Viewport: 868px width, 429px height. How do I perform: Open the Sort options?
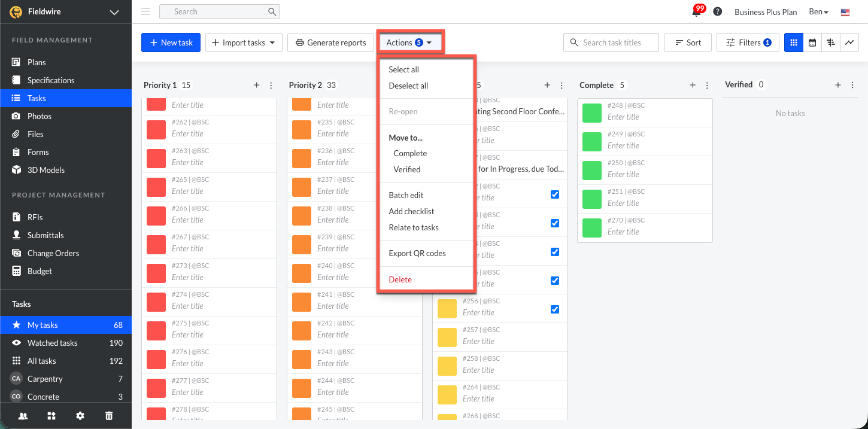[688, 42]
